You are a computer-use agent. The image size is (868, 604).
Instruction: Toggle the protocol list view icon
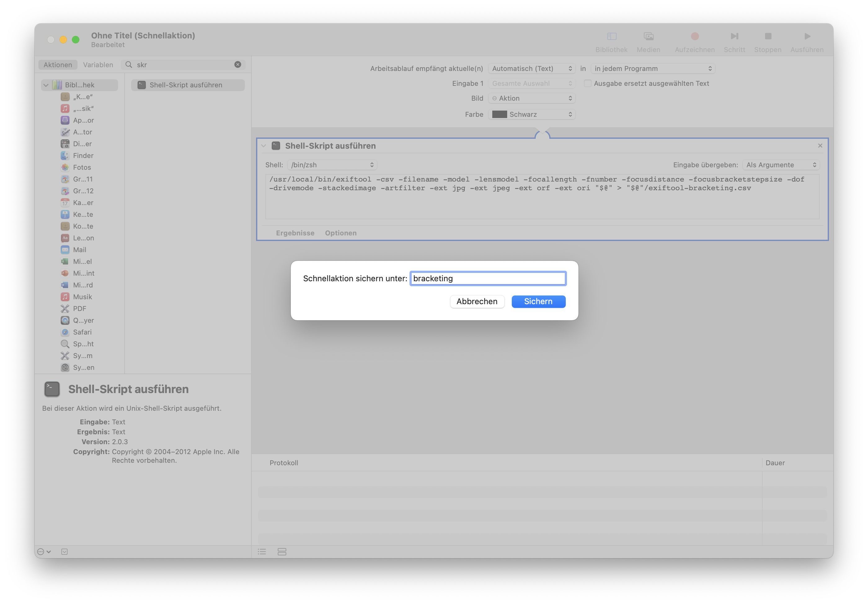pyautogui.click(x=262, y=552)
